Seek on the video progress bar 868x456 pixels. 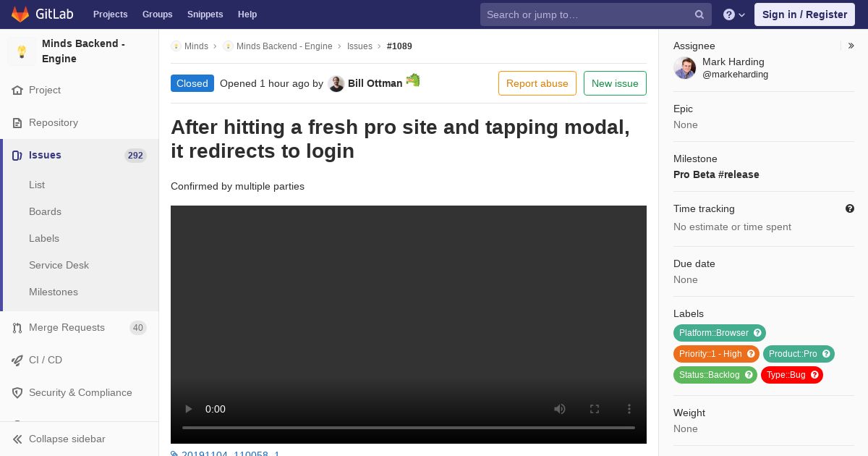click(409, 428)
